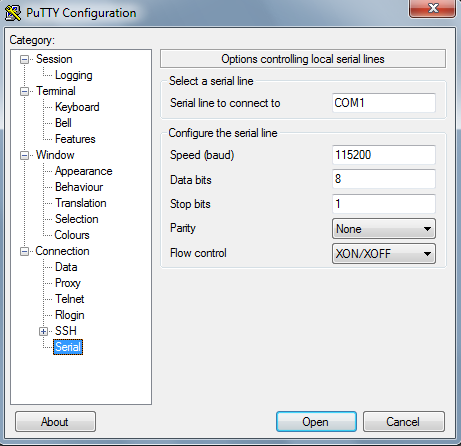Viewport: 461px width, 446px height.
Task: Open the Selection settings
Action: (76, 219)
